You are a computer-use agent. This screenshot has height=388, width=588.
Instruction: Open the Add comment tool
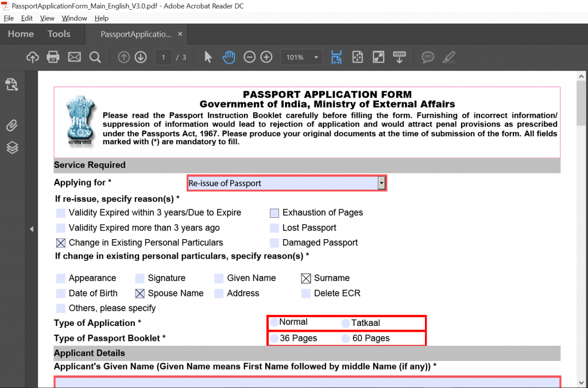(428, 57)
